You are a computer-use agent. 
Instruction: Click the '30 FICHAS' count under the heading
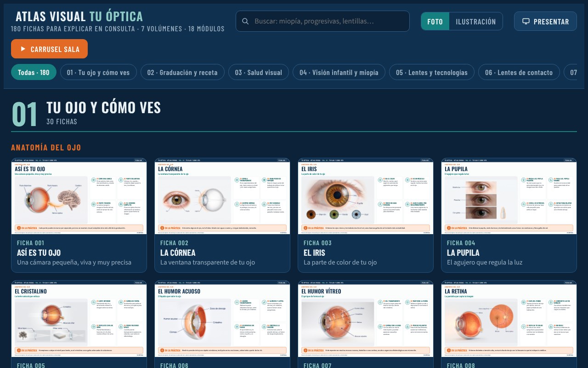(x=62, y=122)
